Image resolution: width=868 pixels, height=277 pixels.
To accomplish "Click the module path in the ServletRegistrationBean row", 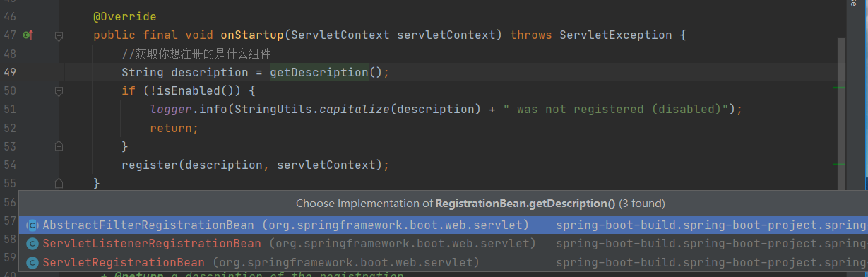I will tap(711, 262).
